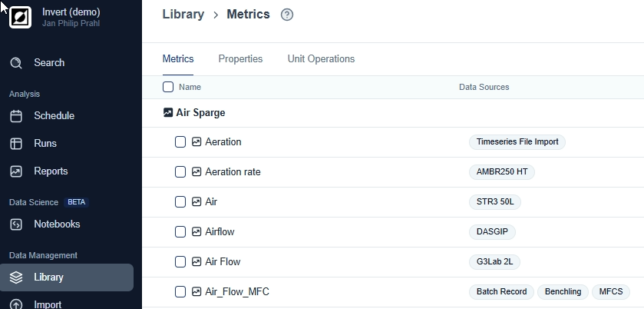This screenshot has width=644, height=309.
Task: Click the Invert logo icon
Action: tap(20, 17)
